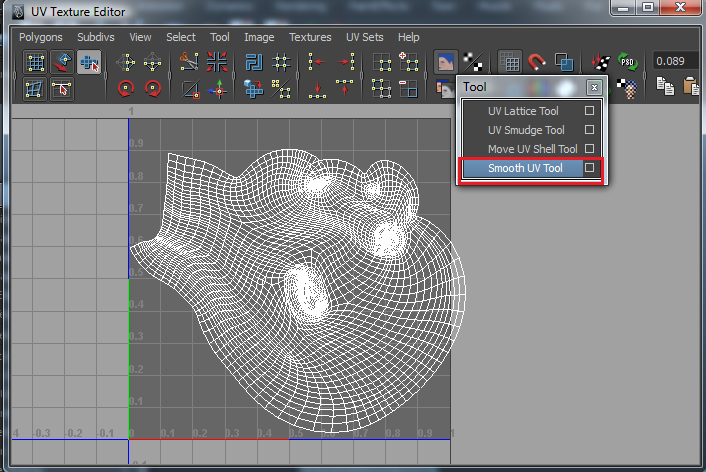Click the cut UV edges scissors icon
Image resolution: width=706 pixels, height=472 pixels.
tap(190, 62)
